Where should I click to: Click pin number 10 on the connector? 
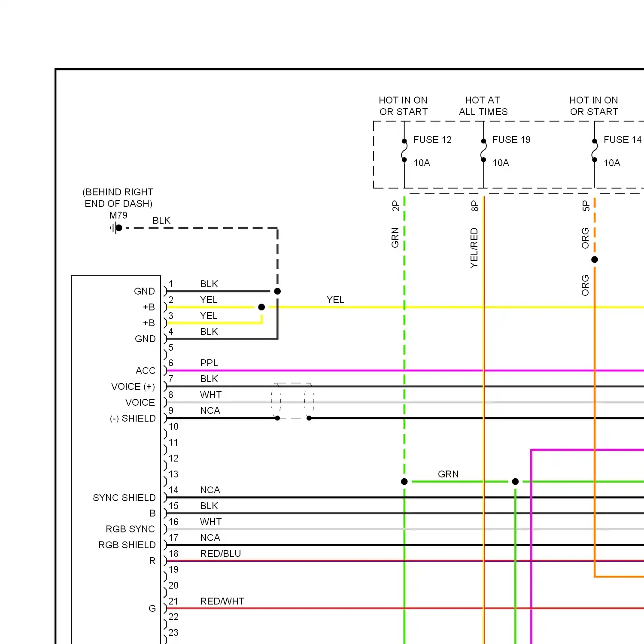173,426
